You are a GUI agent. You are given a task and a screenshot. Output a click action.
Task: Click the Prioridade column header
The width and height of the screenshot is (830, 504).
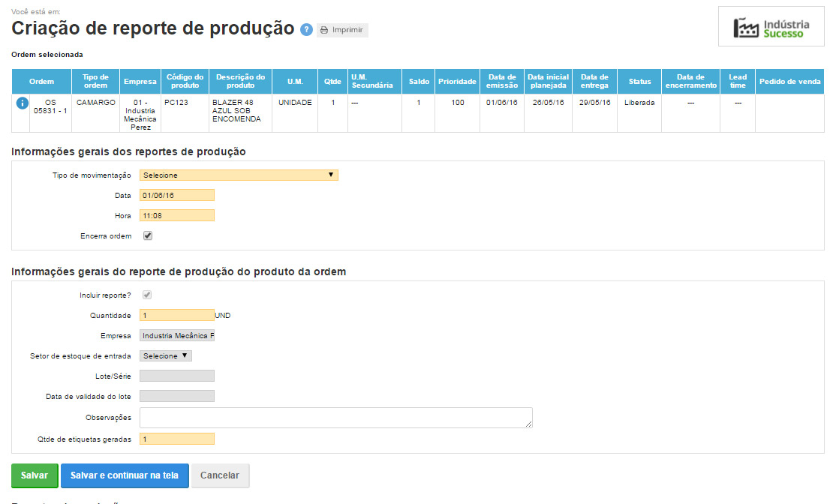click(457, 81)
